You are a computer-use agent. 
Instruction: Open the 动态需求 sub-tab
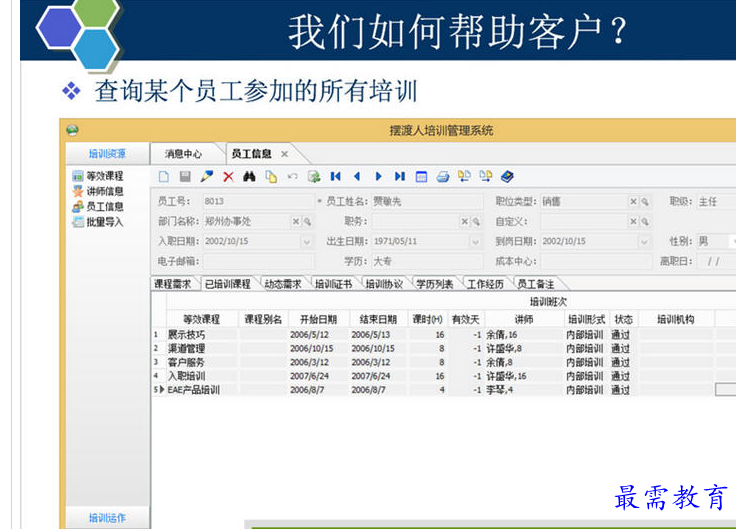point(283,284)
